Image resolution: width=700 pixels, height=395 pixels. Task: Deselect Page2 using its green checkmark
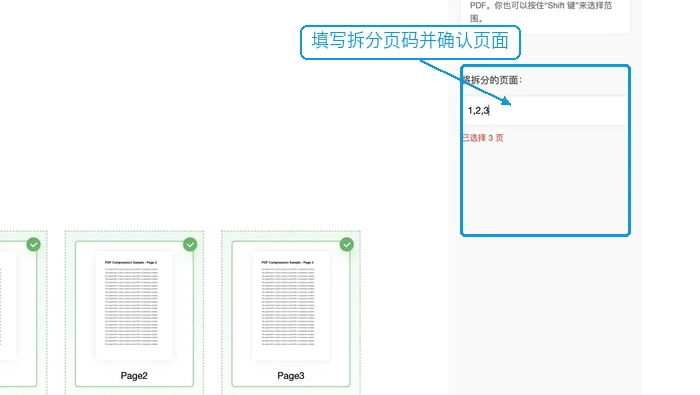pyautogui.click(x=190, y=245)
